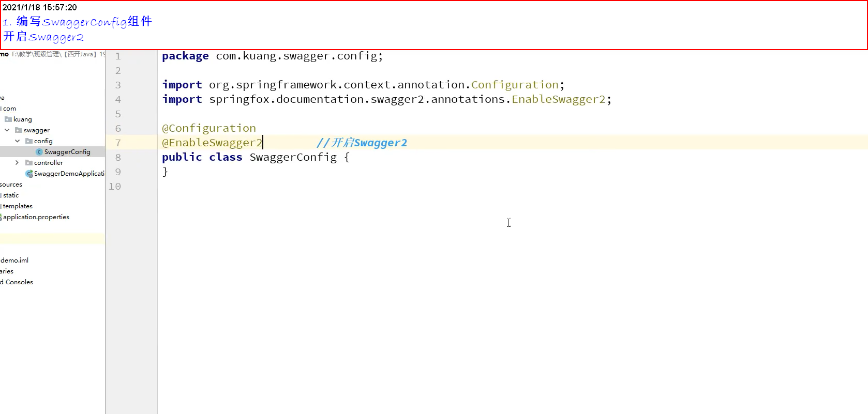Click line number 6 in the gutter
Viewport: 868px width, 414px height.
tap(118, 128)
